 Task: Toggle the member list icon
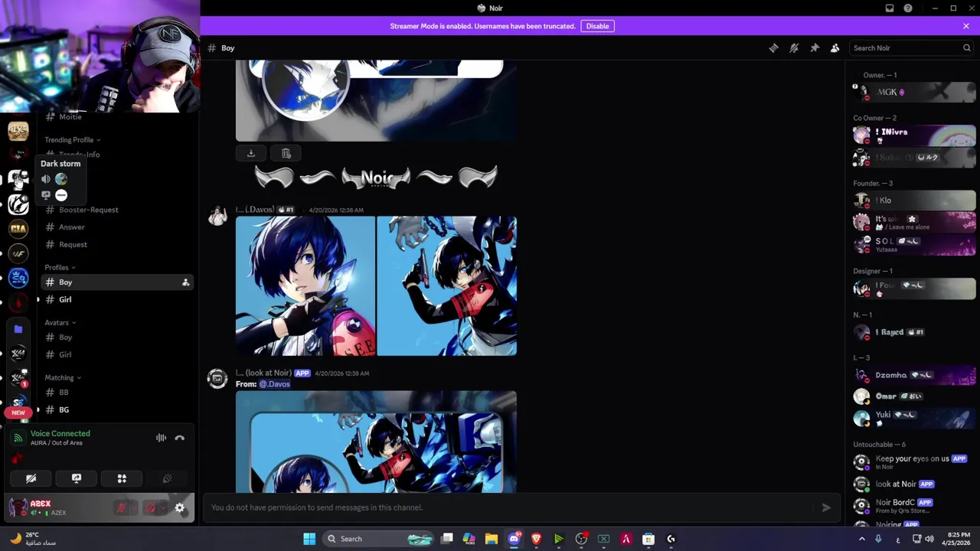pyautogui.click(x=835, y=48)
